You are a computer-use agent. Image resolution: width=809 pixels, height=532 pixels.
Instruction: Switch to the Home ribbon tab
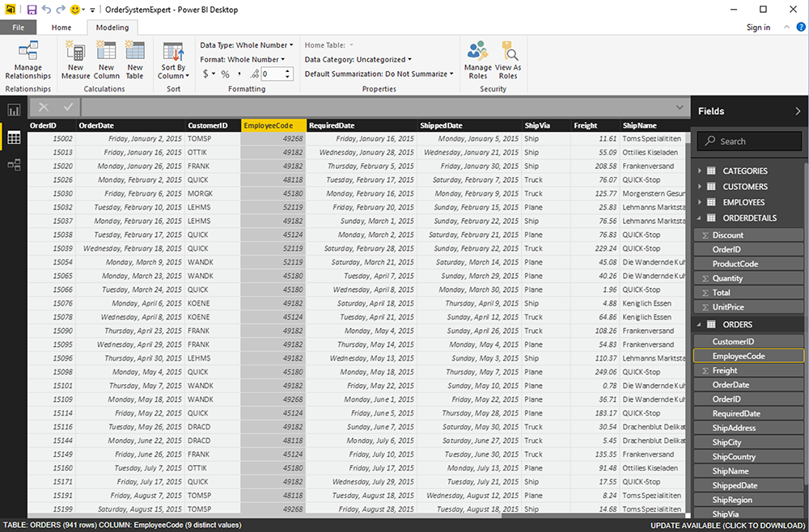pos(61,27)
